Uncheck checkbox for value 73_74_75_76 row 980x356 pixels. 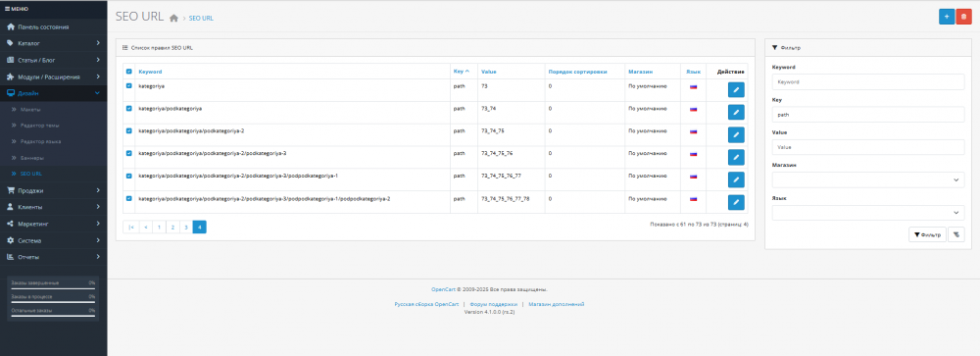[129, 153]
